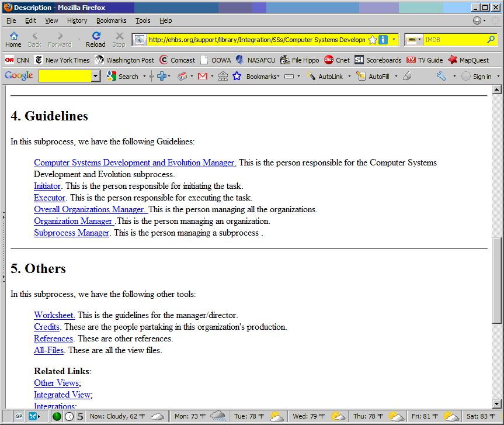Open the MapQuest bookmark

(468, 60)
